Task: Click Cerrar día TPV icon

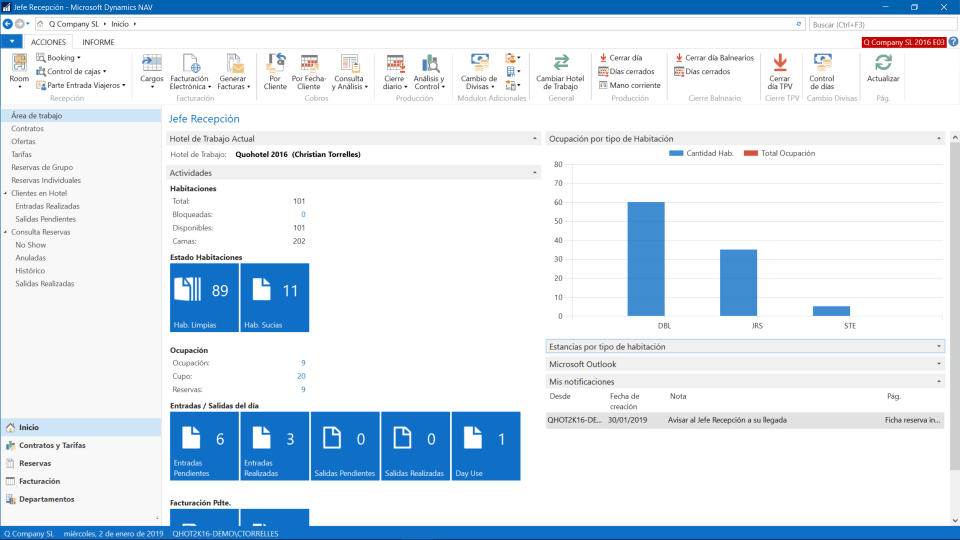Action: click(x=780, y=71)
